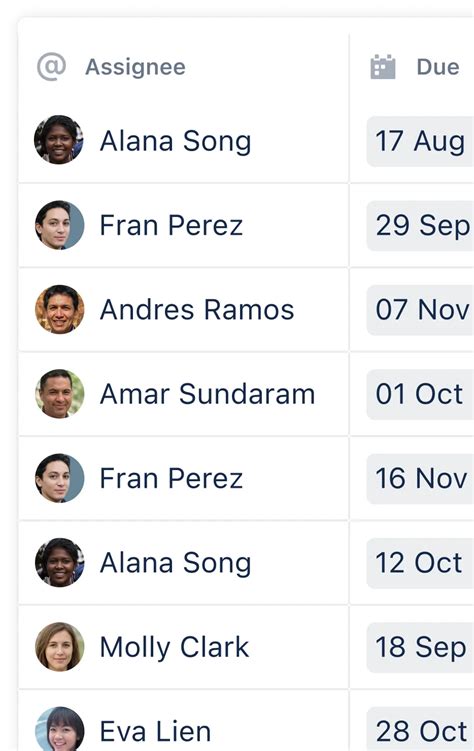Open the 01 Oct date picker chip

420,394
